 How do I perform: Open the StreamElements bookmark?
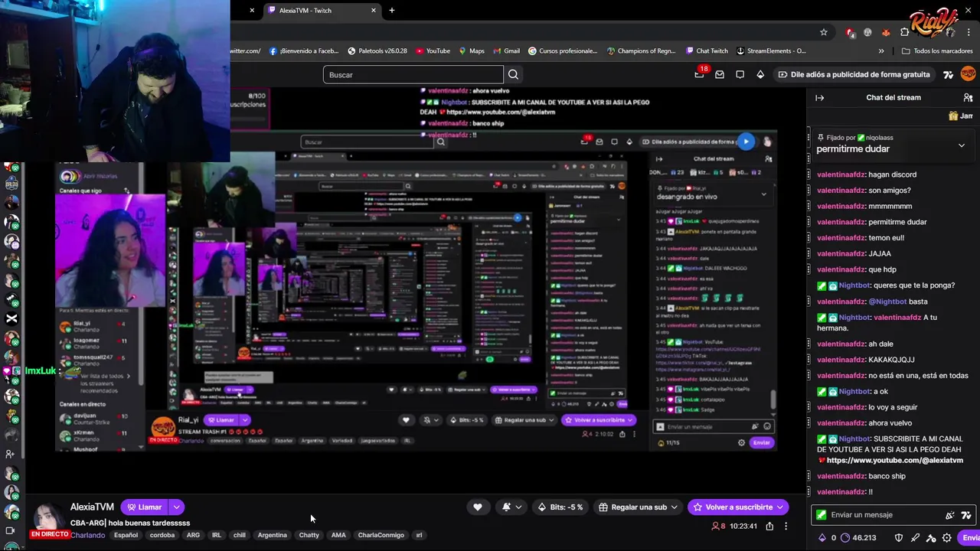pyautogui.click(x=771, y=51)
